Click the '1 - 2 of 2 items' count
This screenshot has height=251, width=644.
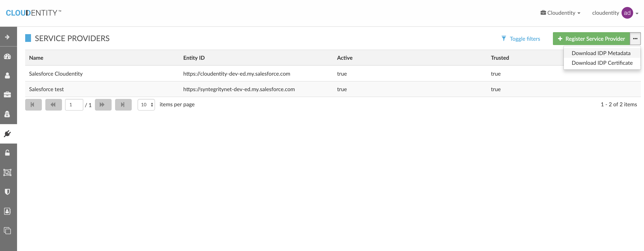pyautogui.click(x=619, y=104)
